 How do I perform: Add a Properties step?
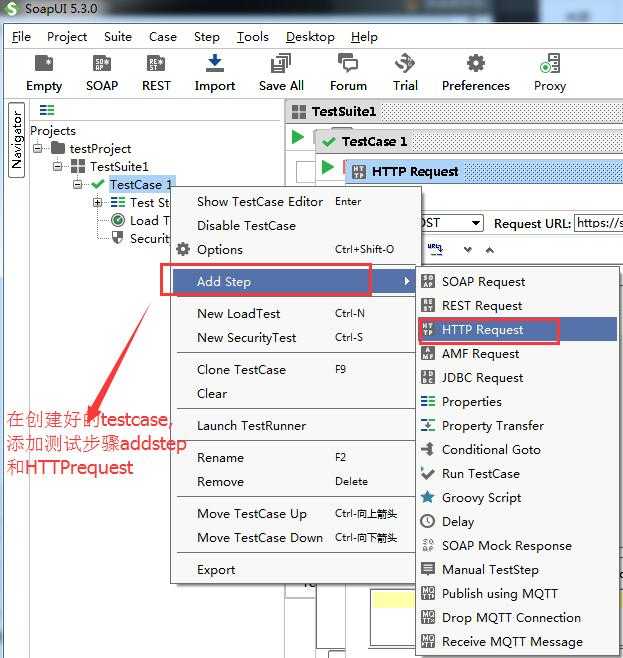tap(517, 402)
